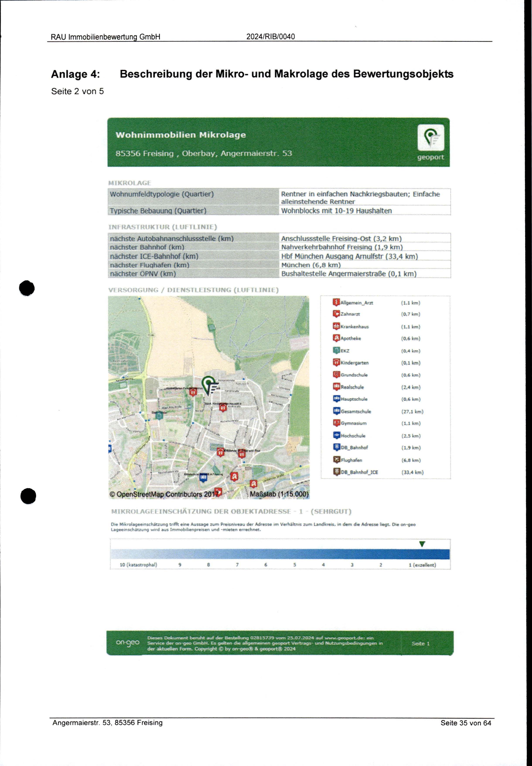The image size is (532, 766).
Task: Click scale value '10 (katastrophal)'
Action: [x=138, y=565]
